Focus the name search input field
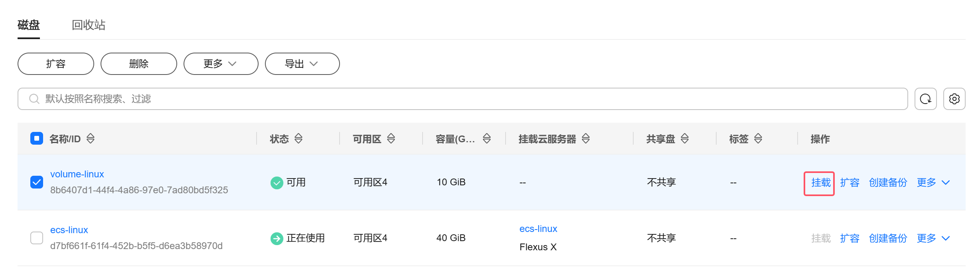 click(x=463, y=99)
